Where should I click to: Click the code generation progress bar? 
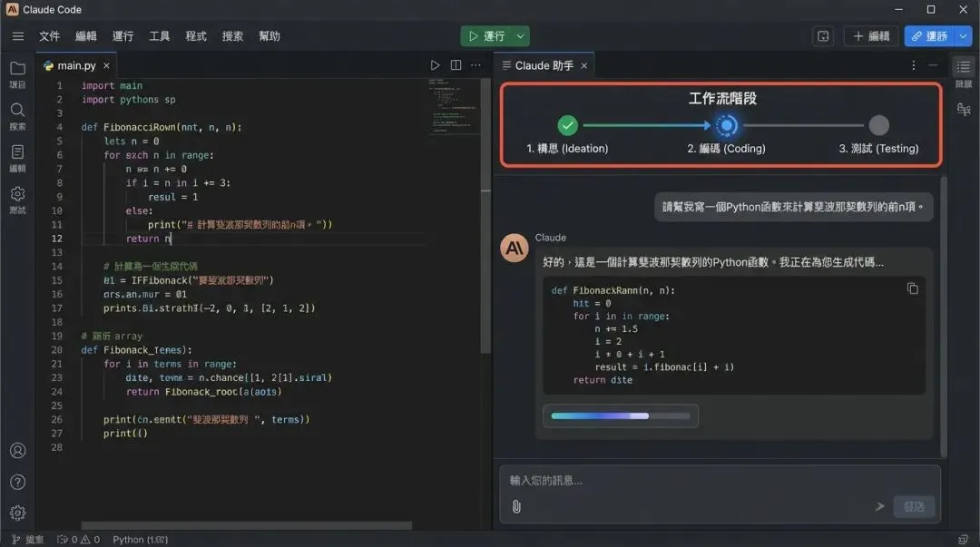pos(621,415)
